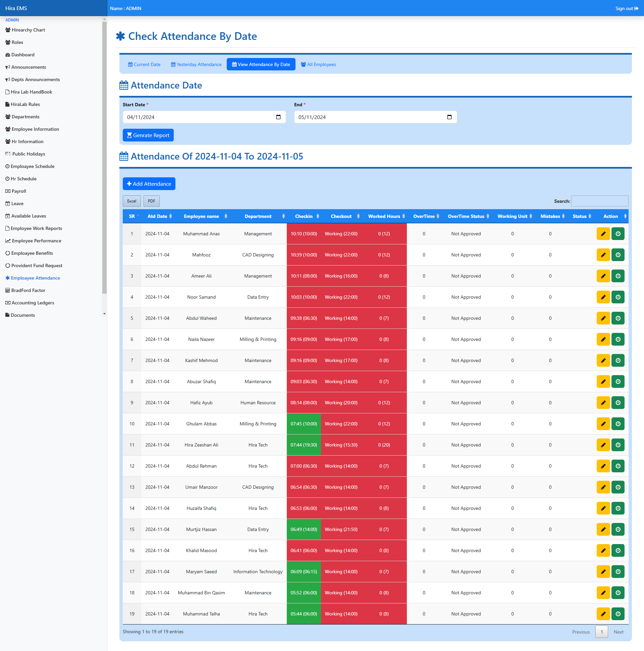644x651 pixels.
Task: Open Payroll sidebar entry
Action: point(16,191)
